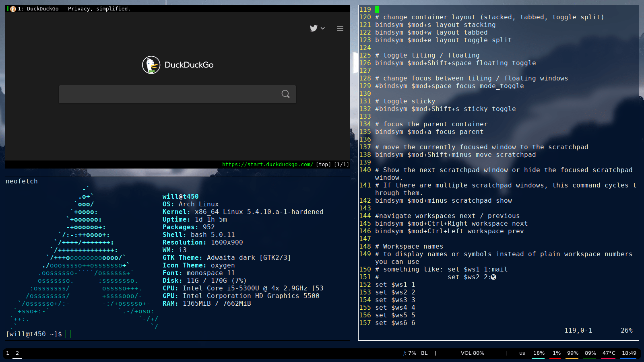Select the DuckDuckGo browser tab

point(178,8)
